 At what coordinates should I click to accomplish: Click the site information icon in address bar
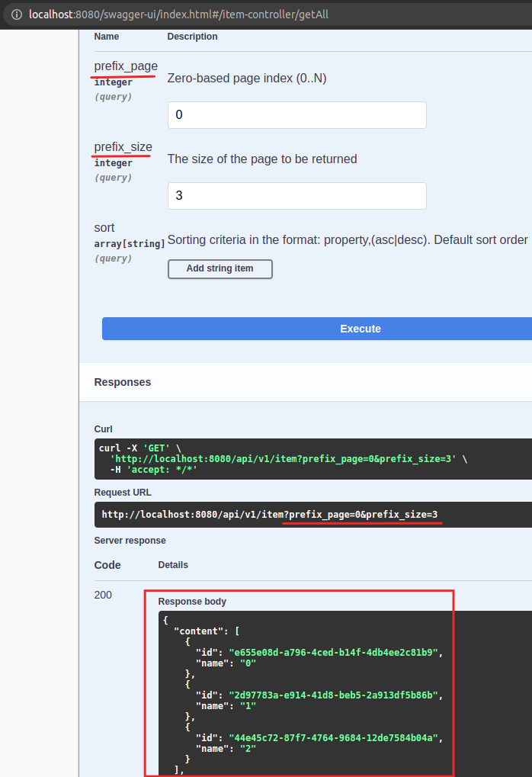pyautogui.click(x=17, y=14)
